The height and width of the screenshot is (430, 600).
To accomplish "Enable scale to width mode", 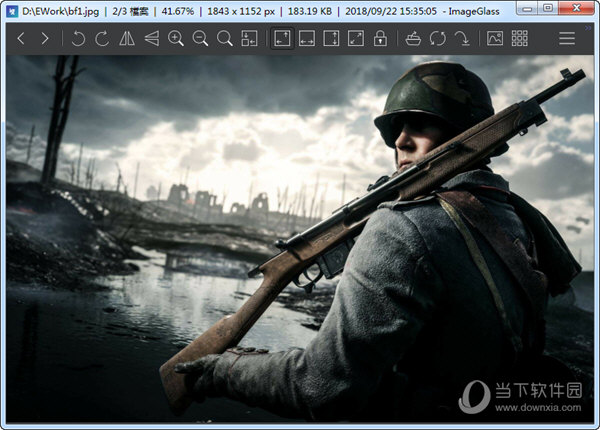I will click(307, 38).
